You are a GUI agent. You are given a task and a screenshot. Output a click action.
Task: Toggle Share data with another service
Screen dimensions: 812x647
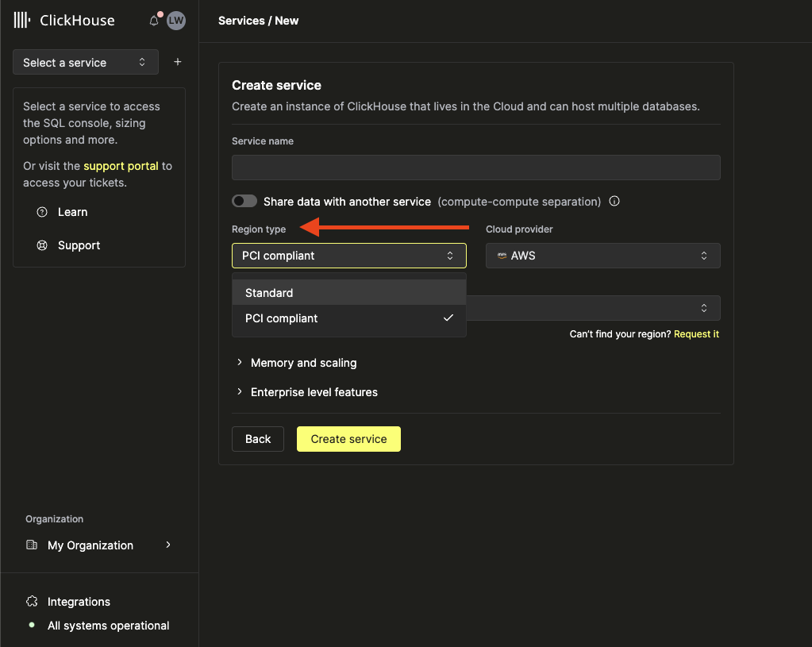point(244,202)
